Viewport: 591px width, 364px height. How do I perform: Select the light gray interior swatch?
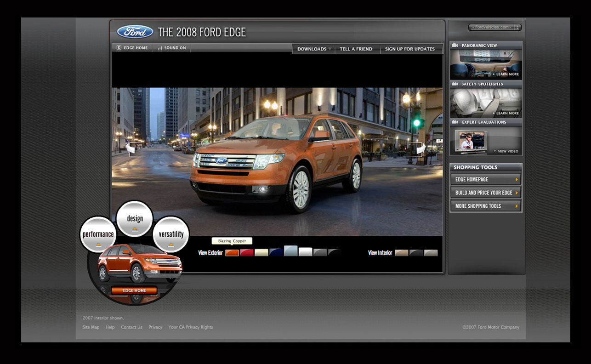pos(431,253)
